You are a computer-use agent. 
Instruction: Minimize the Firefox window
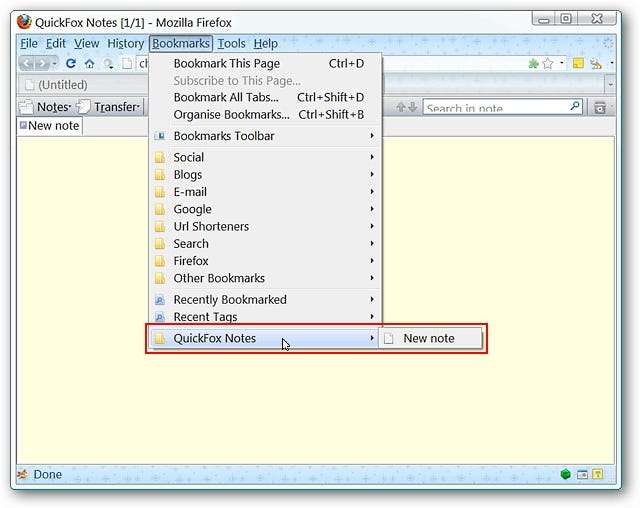(544, 19)
